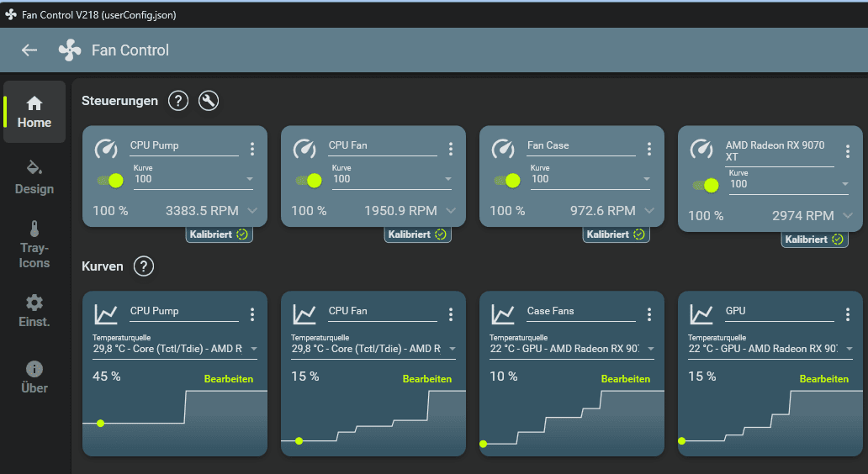Open the Kurve dropdown on the Fan Case control
The image size is (868, 474).
[x=590, y=179]
